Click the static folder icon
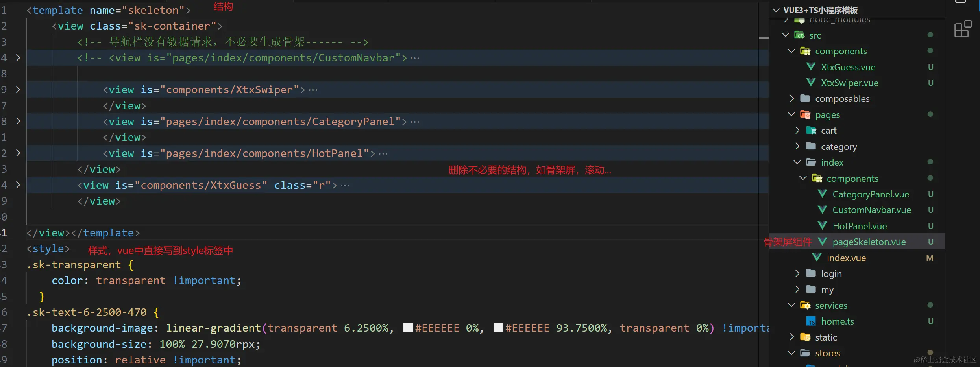The image size is (980, 367). [805, 337]
